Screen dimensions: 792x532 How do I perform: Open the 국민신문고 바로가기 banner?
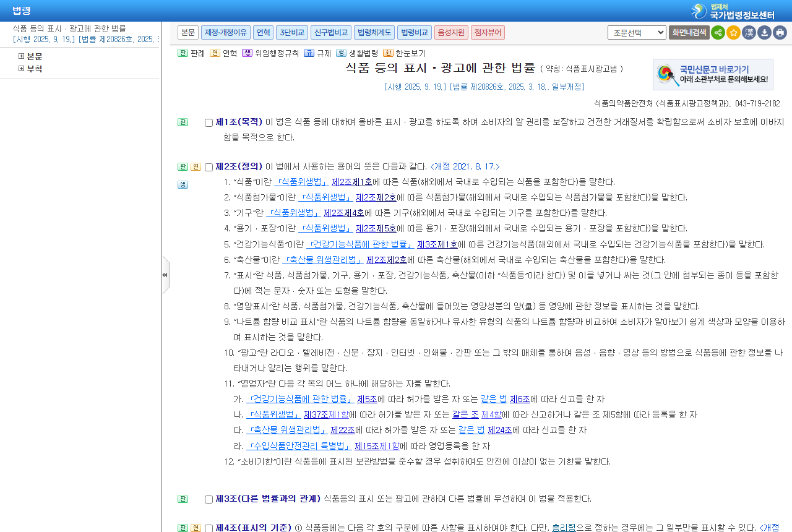click(713, 74)
